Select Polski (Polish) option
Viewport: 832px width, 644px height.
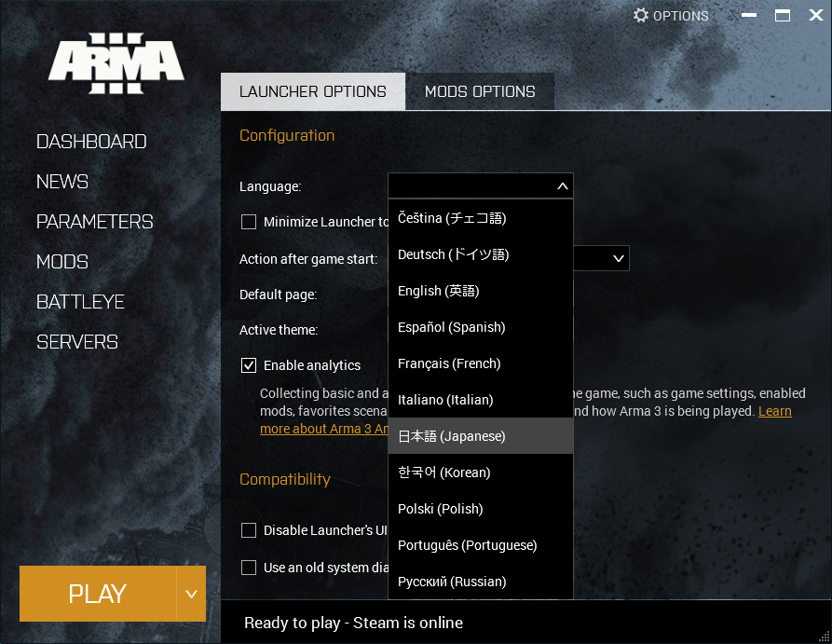coord(481,509)
